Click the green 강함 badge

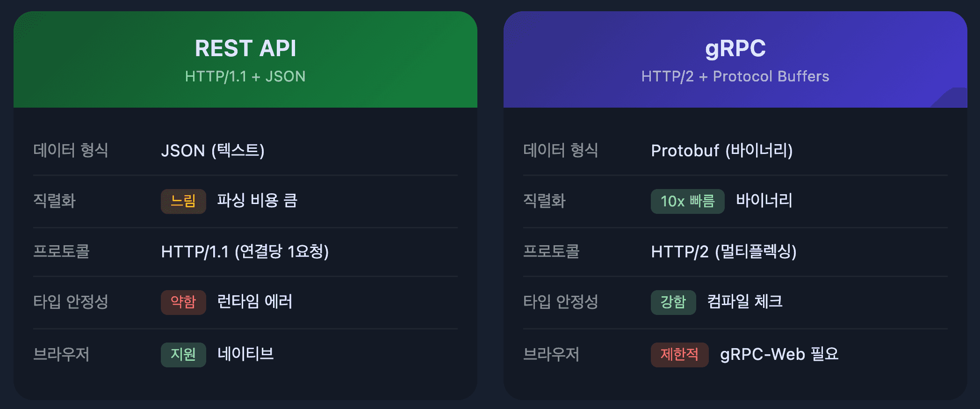[x=673, y=302]
